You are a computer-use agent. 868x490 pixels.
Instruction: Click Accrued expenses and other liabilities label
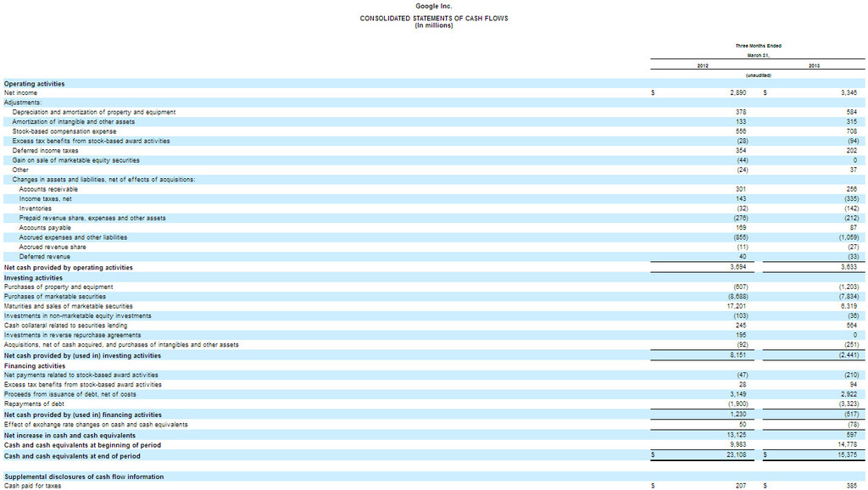click(x=73, y=237)
